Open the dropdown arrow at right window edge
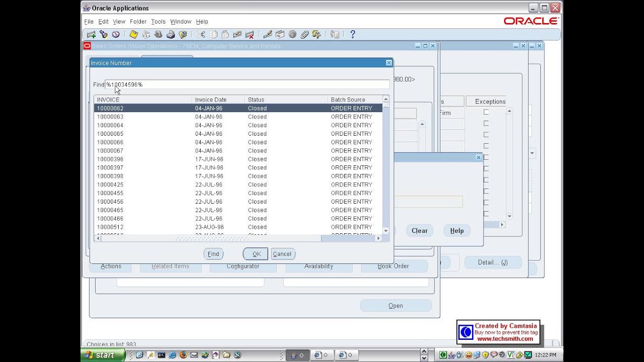 click(532, 153)
